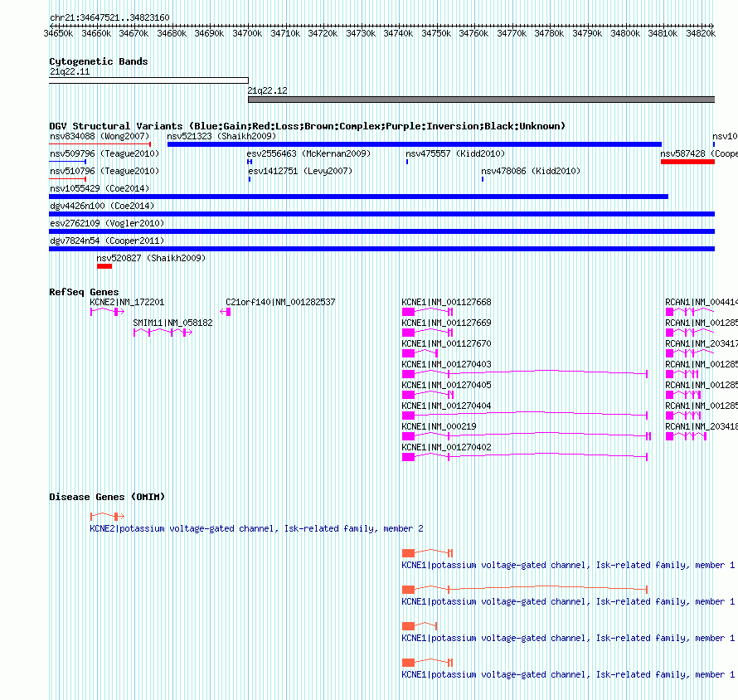Click the magenta SMIM11 transcript glyph
Screen dimensions: 738x700
pyautogui.click(x=163, y=333)
